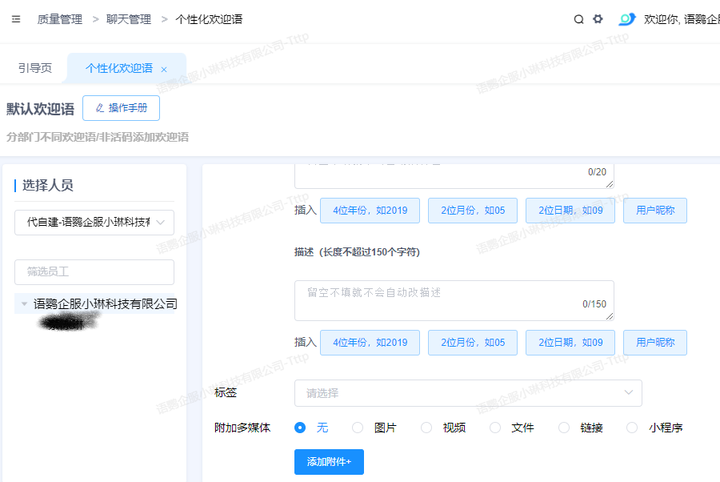The height and width of the screenshot is (482, 720).
Task: Close the 个性化欢迎语 tab
Action: (x=164, y=69)
